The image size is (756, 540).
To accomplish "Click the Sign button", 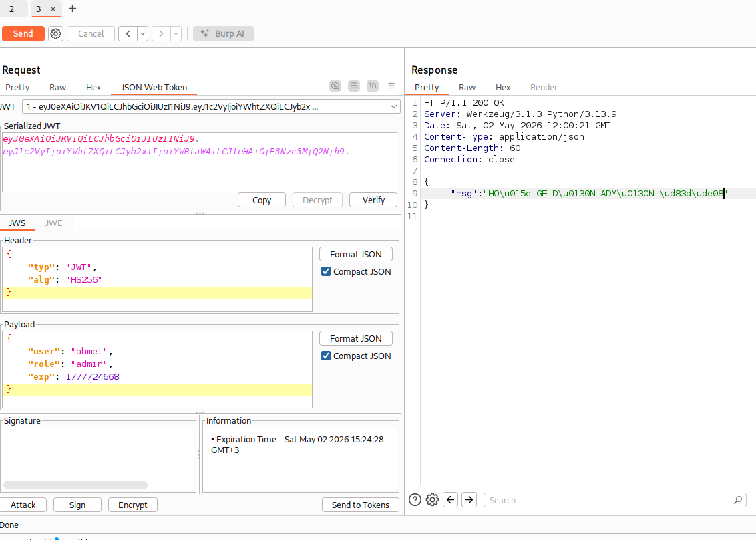I will tap(77, 505).
